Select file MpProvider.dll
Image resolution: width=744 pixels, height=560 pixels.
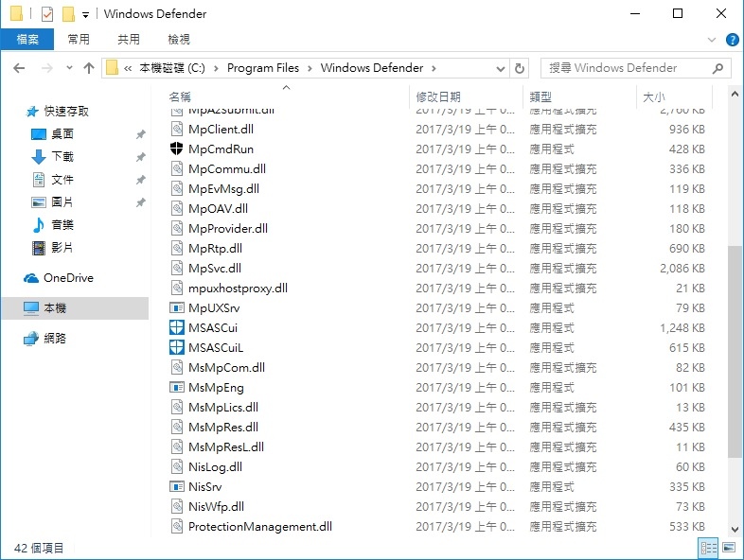(x=228, y=229)
